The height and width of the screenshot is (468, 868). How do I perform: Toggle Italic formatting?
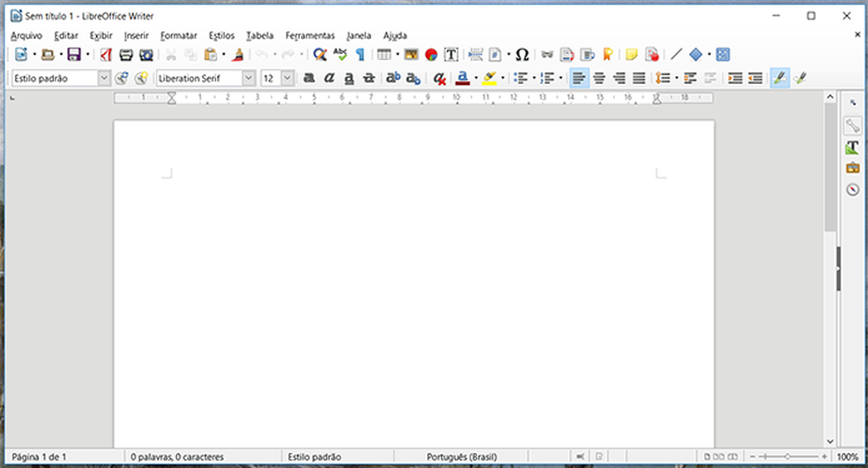click(329, 78)
